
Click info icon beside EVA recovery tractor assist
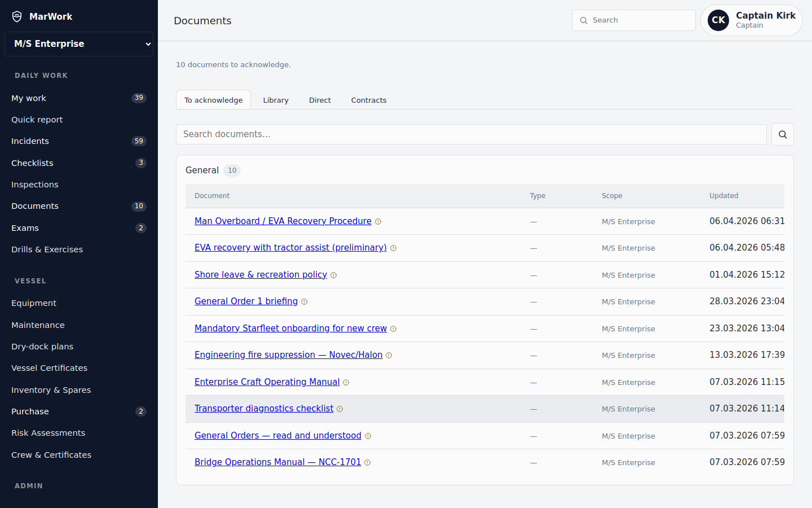pos(394,248)
